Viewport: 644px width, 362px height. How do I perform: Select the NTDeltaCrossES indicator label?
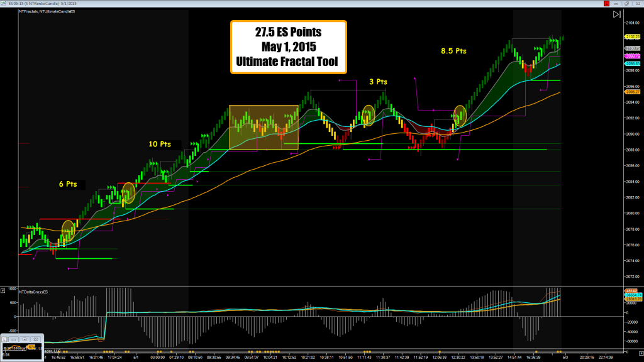(34, 292)
